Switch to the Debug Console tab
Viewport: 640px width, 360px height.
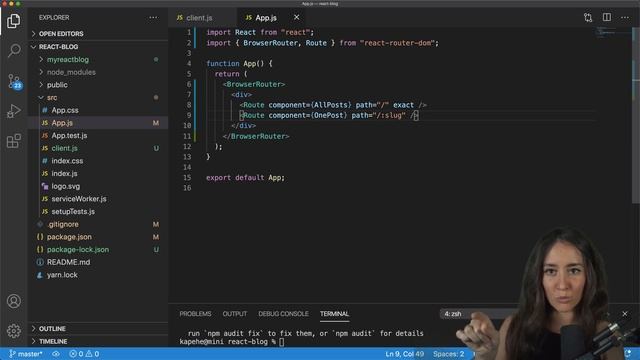tap(283, 313)
